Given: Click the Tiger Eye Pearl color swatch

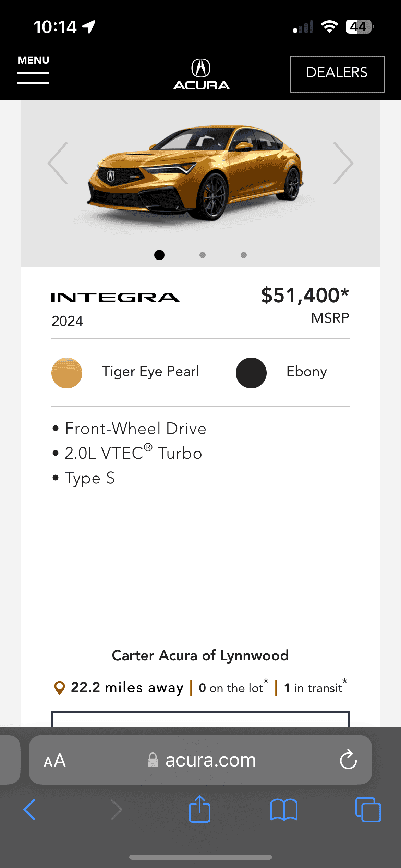Looking at the screenshot, I should (67, 373).
